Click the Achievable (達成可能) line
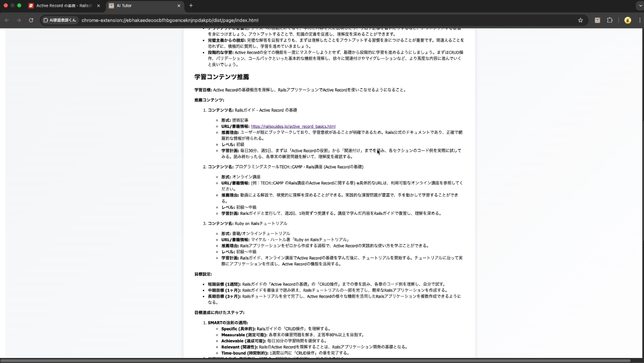 pyautogui.click(x=274, y=341)
